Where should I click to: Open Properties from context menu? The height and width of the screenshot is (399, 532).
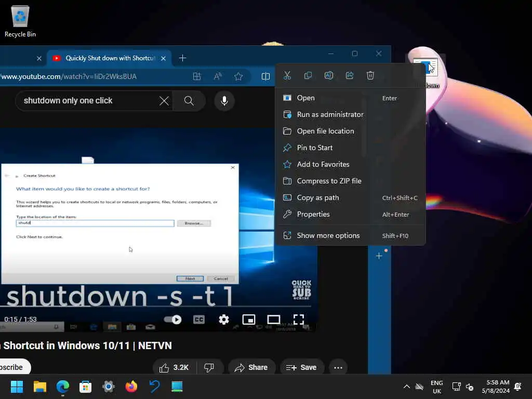coord(350,215)
